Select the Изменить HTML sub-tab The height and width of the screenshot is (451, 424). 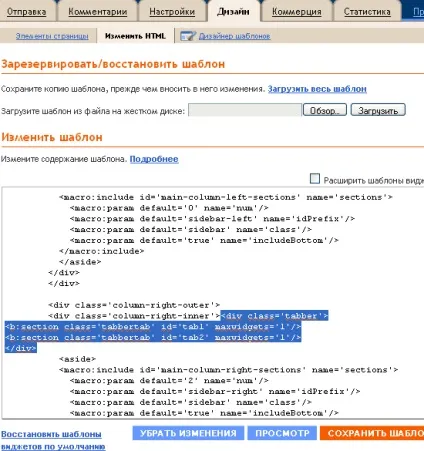tap(135, 36)
